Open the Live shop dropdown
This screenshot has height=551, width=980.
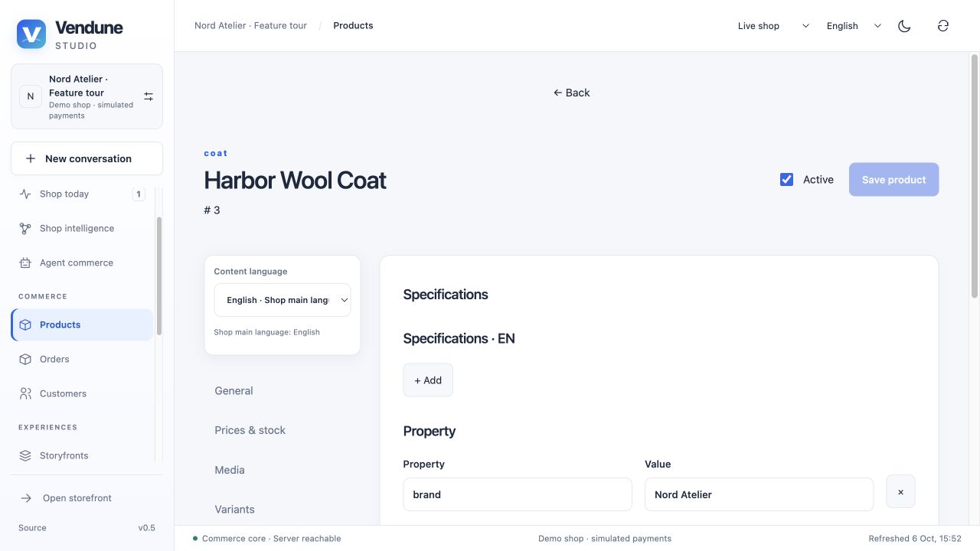773,26
